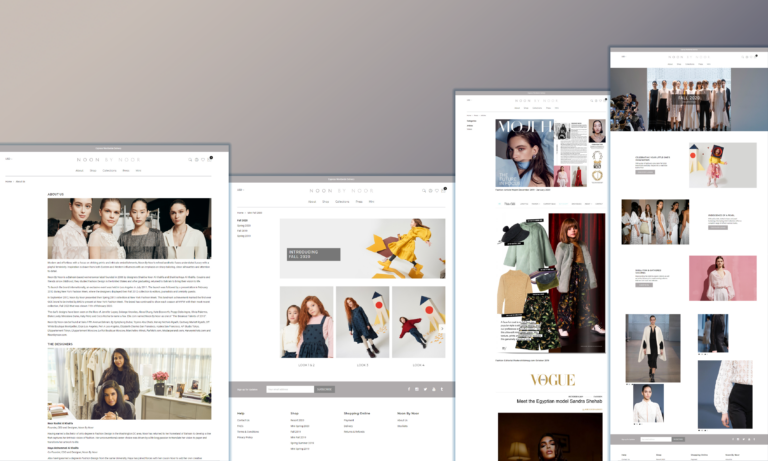Open the Mini menu on the Mini Fall 2020 page

pyautogui.click(x=371, y=202)
